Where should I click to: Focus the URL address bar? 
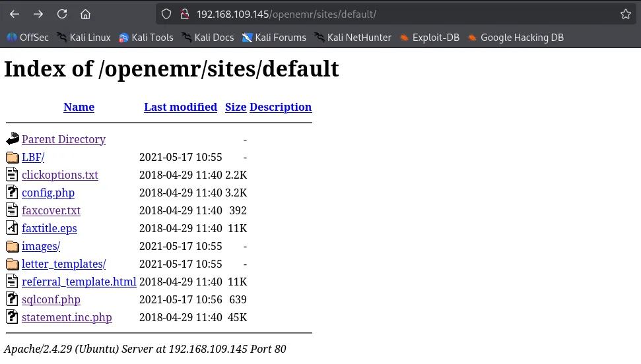click(396, 14)
